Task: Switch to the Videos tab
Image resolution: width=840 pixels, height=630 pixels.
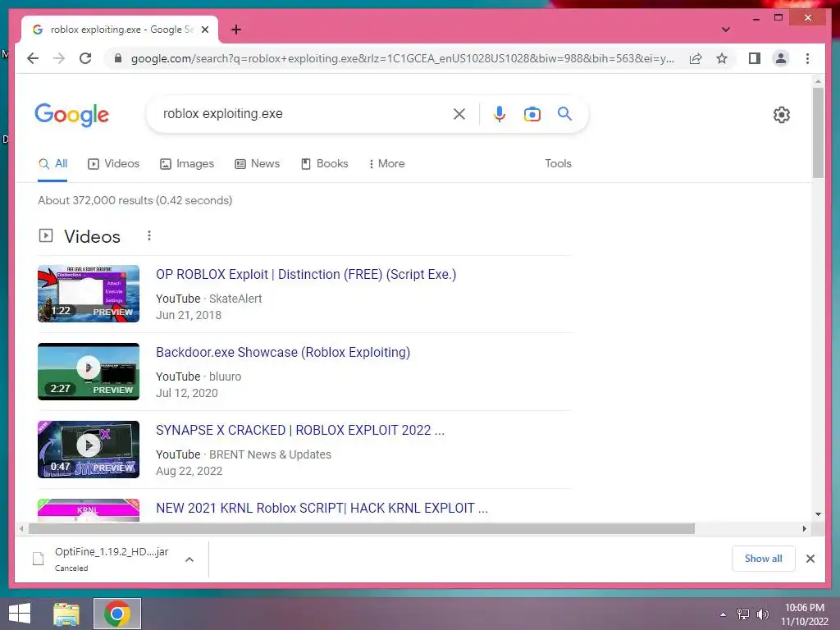Action: point(113,164)
